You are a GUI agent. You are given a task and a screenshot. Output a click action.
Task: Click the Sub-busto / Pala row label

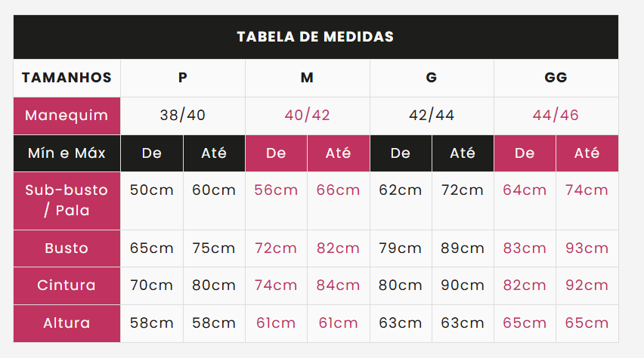click(67, 201)
